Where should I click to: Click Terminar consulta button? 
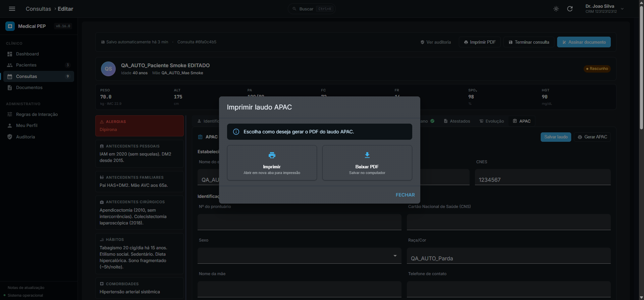coord(529,42)
